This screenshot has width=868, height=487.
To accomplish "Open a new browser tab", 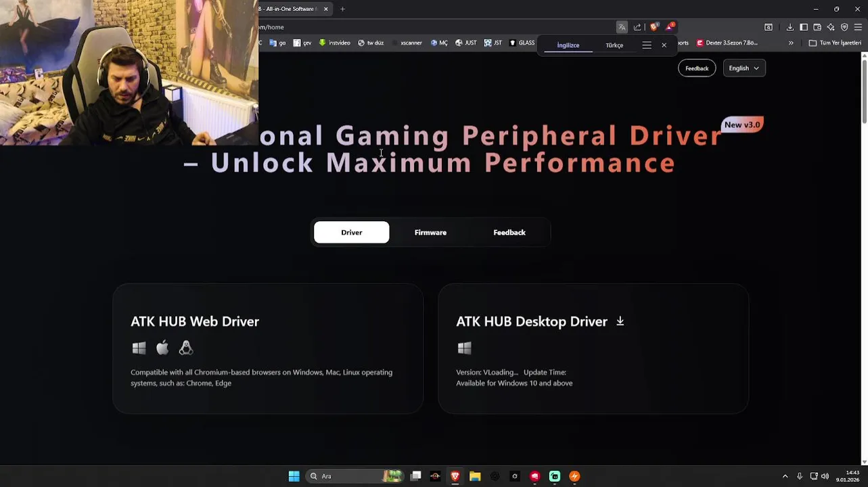I will [342, 9].
